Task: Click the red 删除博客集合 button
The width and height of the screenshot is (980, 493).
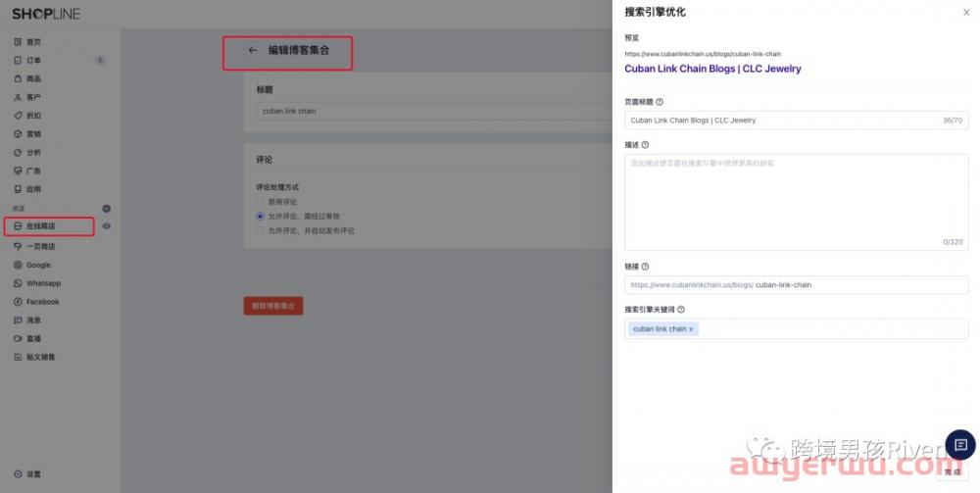Action: coord(273,306)
